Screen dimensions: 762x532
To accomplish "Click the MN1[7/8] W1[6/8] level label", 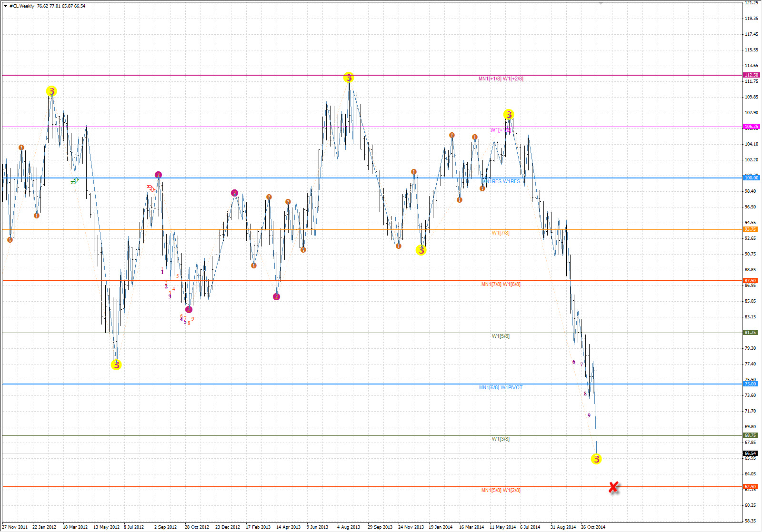I will 501,285.
